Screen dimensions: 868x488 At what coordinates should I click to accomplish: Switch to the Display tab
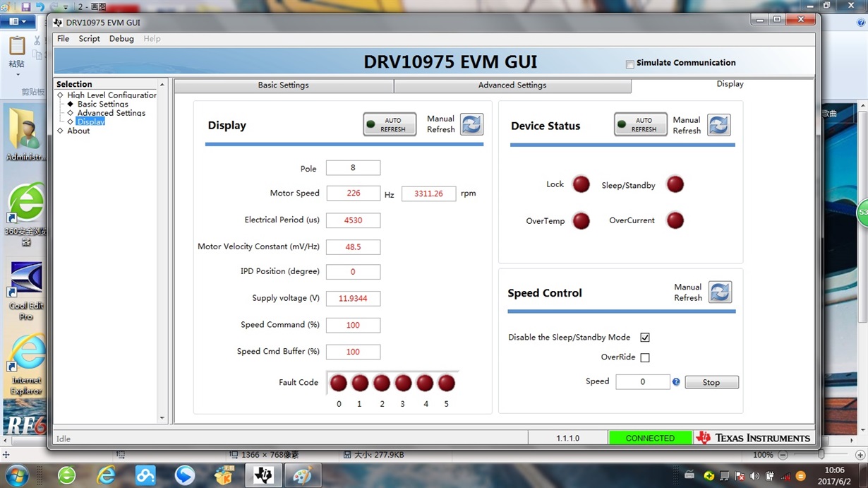[730, 84]
